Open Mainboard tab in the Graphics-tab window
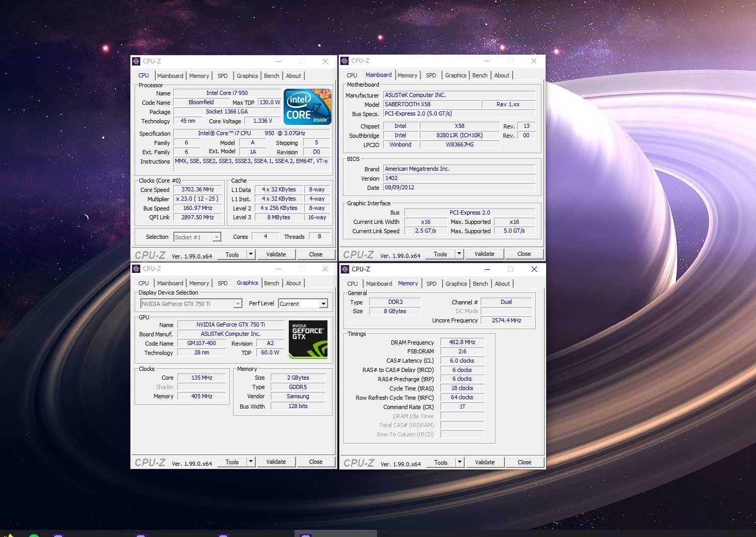 pos(170,283)
